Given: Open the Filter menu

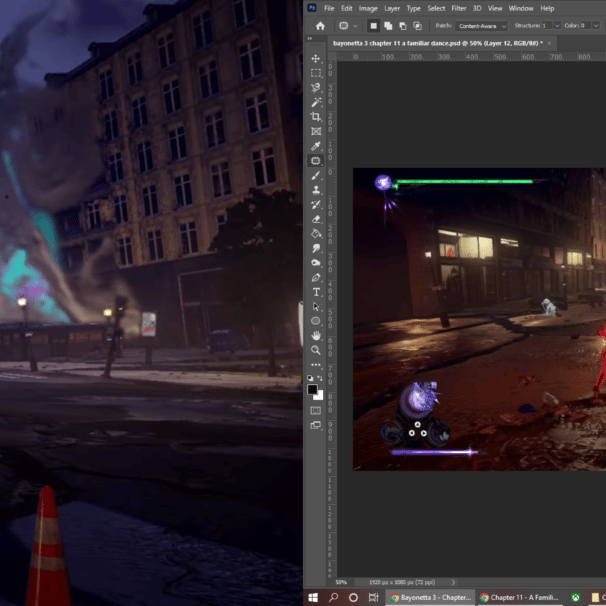Looking at the screenshot, I should 459,8.
